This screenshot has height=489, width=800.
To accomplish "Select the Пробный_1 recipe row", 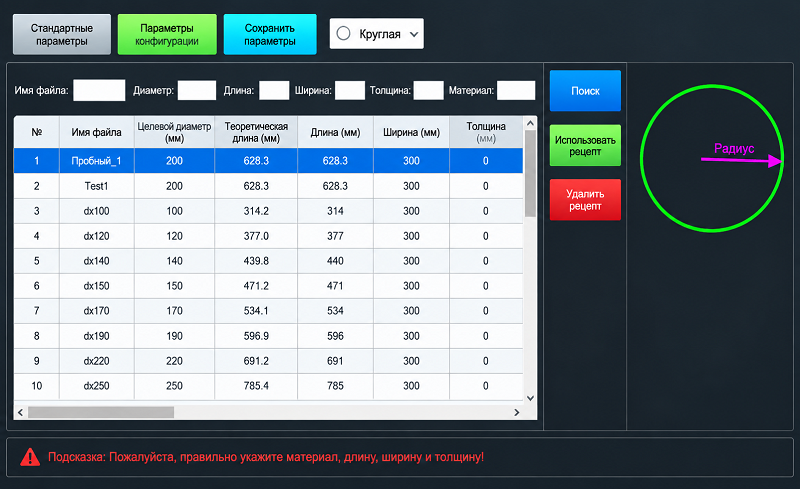I will tap(268, 161).
